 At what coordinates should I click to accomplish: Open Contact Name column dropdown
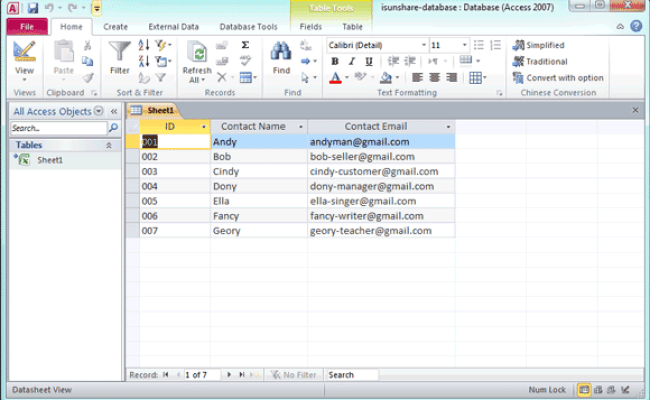(x=301, y=126)
